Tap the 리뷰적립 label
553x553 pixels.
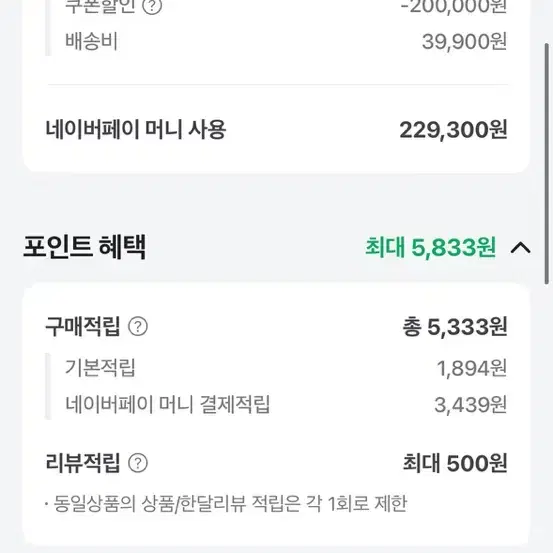[x=83, y=463]
